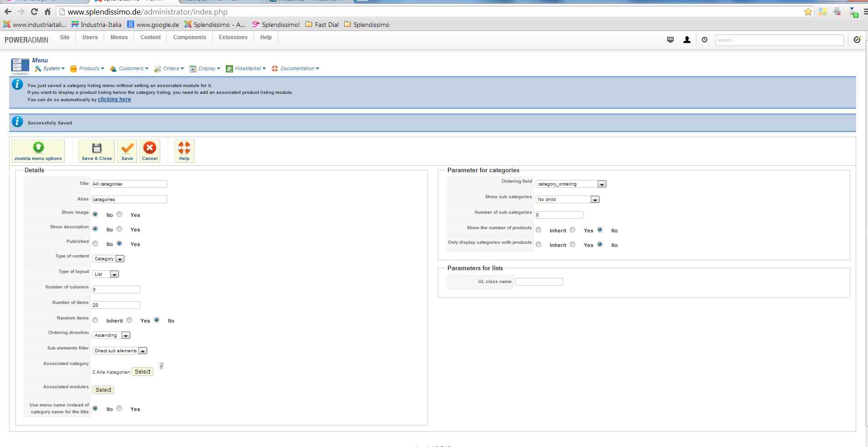This screenshot has width=868, height=447.
Task: Click the Joomla menu options green arrow button
Action: pyautogui.click(x=38, y=151)
